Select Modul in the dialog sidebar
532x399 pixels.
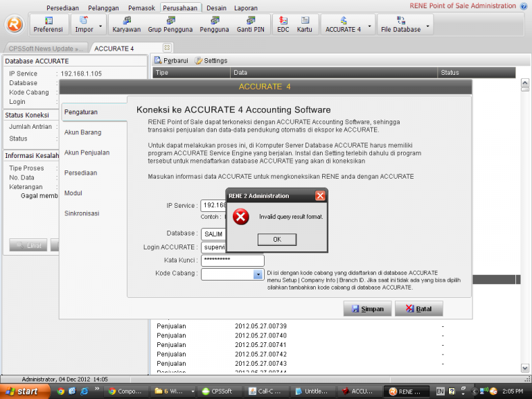[x=73, y=193]
